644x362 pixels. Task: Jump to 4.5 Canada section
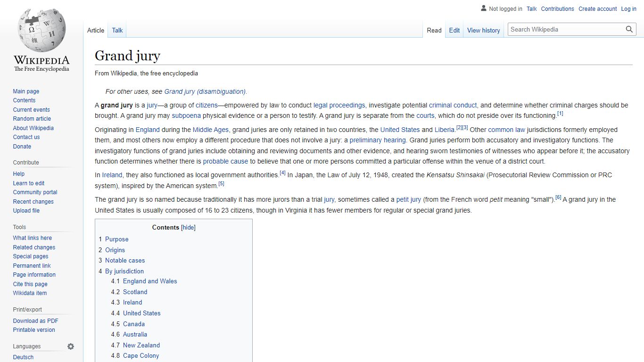click(x=128, y=324)
